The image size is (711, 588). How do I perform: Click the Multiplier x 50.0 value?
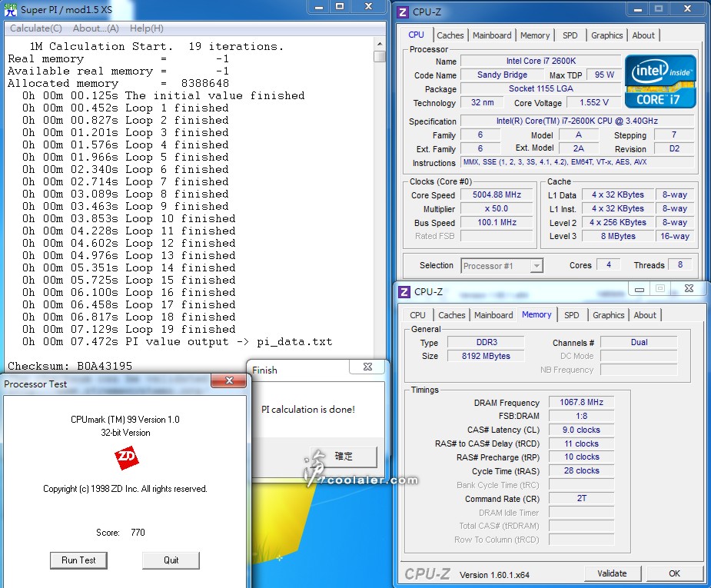(497, 209)
